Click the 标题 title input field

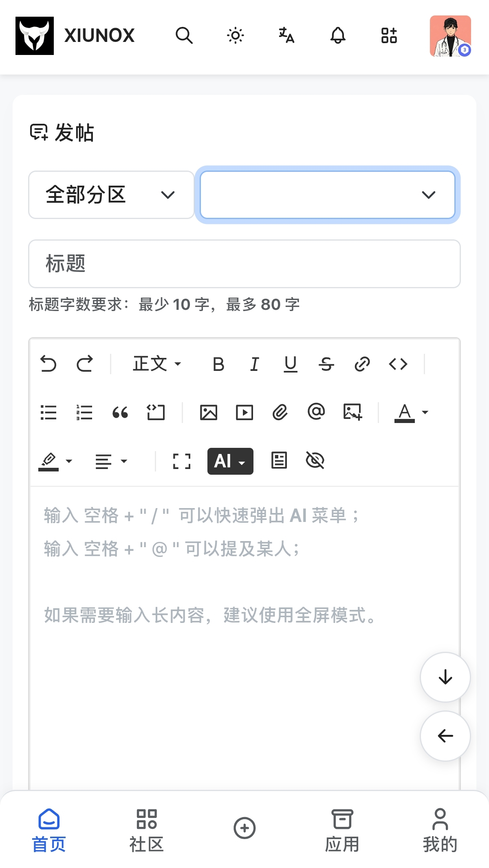click(244, 264)
